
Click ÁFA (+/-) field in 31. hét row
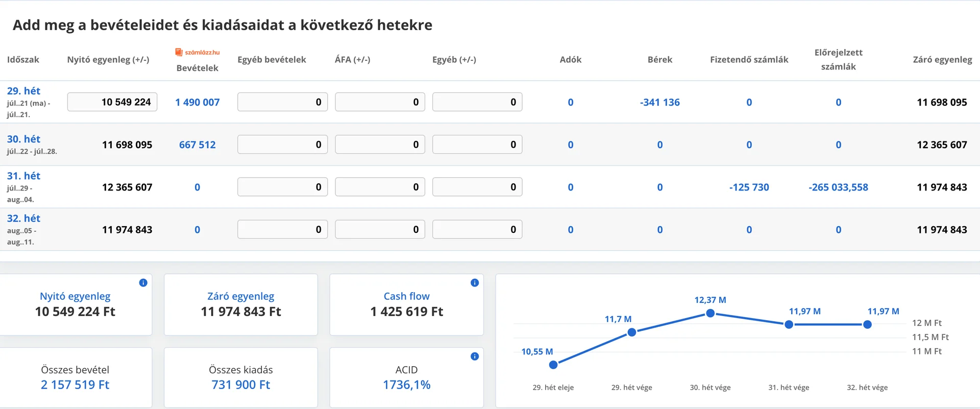click(380, 187)
